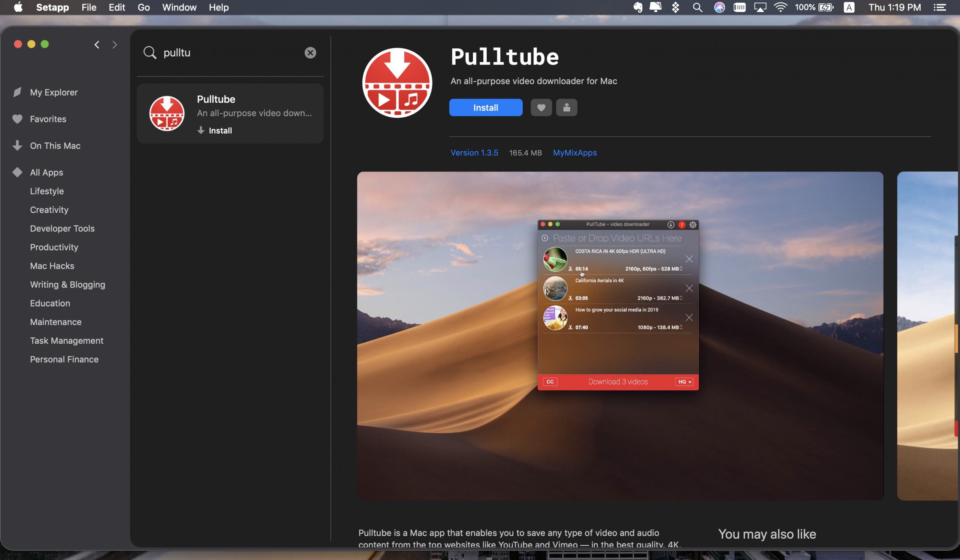Open the Setapp menu
The height and width of the screenshot is (560, 960).
click(52, 7)
